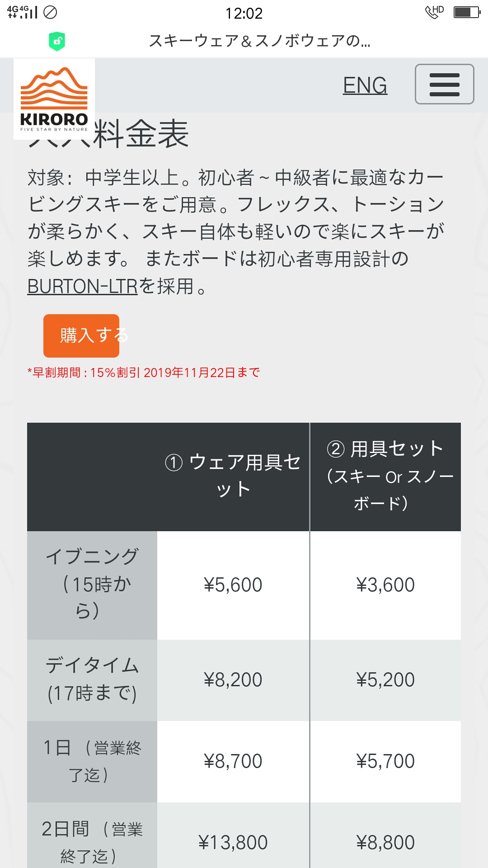The width and height of the screenshot is (488, 868).
Task: Tap the battery indicator icon
Action: 467,12
